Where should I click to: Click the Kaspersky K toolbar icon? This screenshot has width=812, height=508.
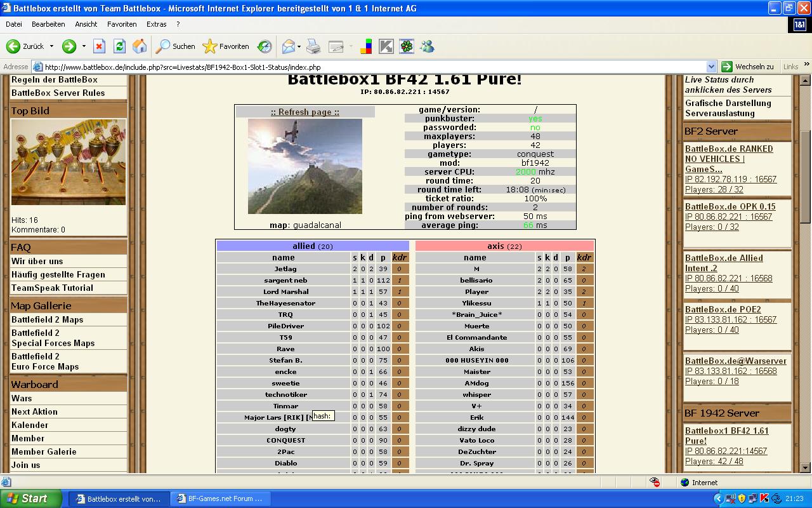pos(386,46)
